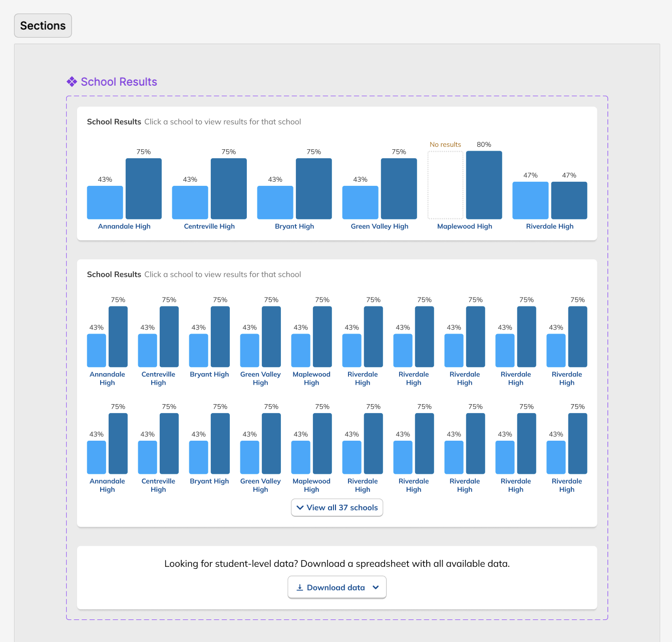Click Annandale High's 43% bar in top chart
This screenshot has height=642, width=672.
[x=105, y=202]
